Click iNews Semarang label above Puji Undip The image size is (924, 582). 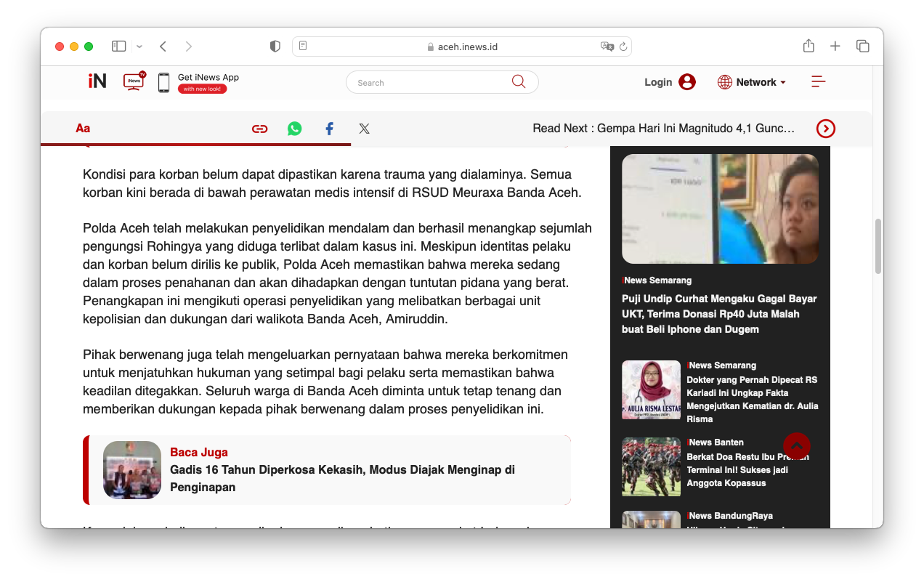pos(657,280)
